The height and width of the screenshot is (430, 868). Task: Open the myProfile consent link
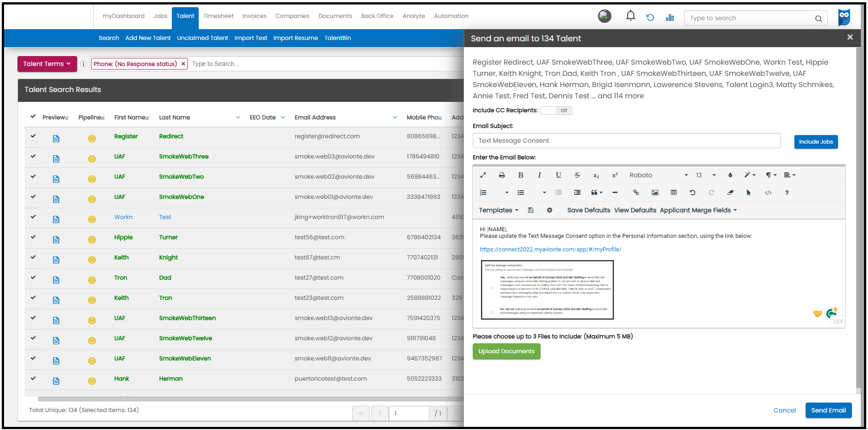coord(550,249)
